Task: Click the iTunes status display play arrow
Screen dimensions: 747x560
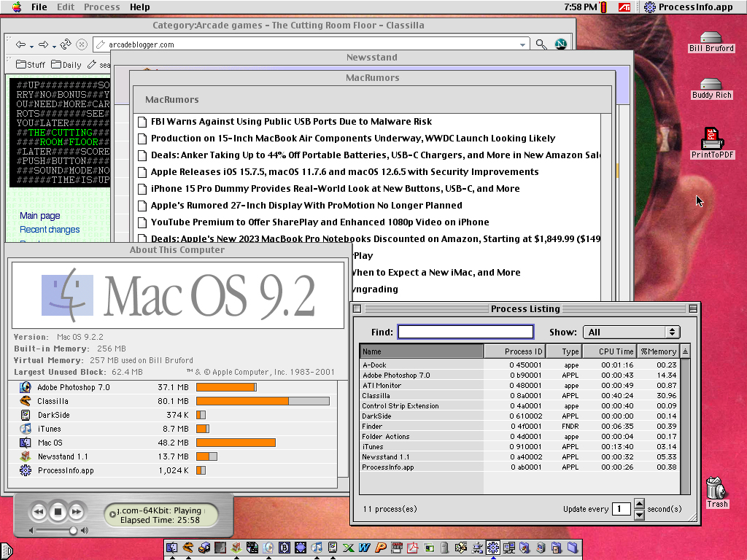Action: (x=112, y=515)
